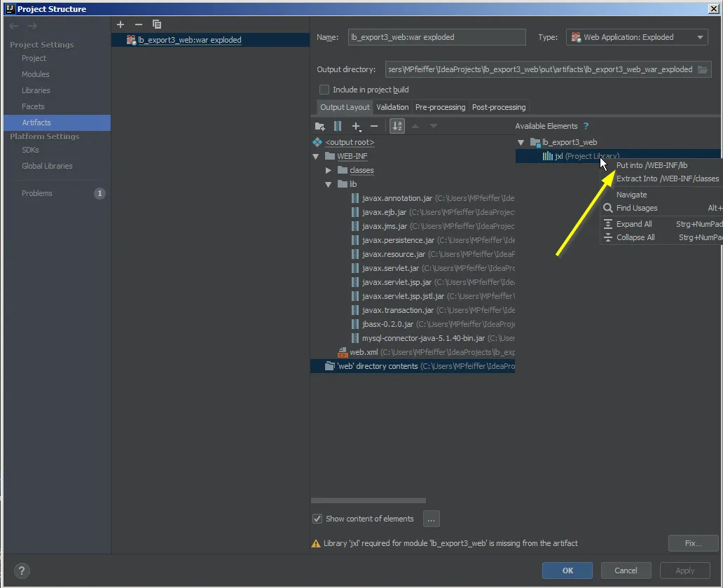Click the artifact Name input field

click(x=436, y=37)
